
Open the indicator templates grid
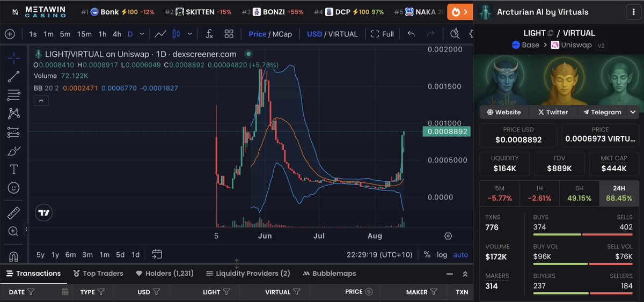click(x=229, y=34)
